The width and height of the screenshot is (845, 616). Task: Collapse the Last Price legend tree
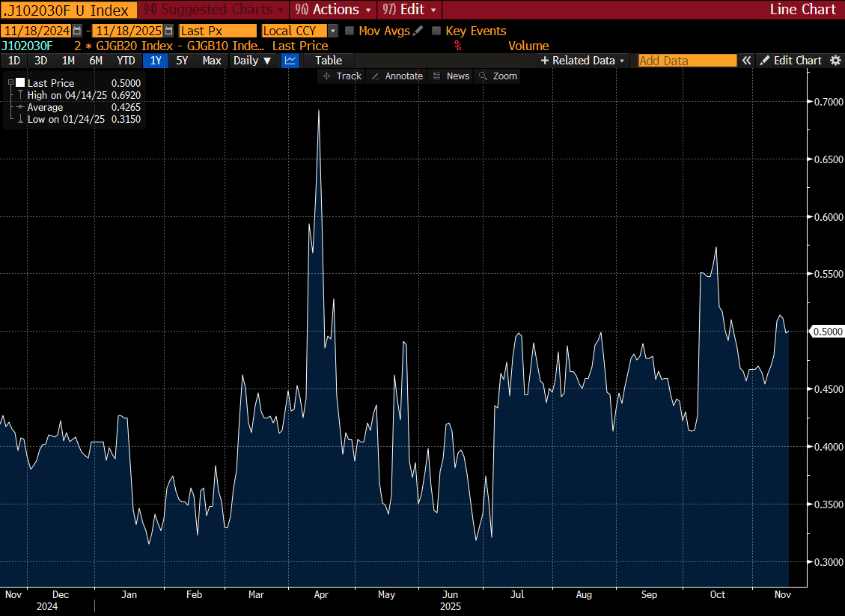[x=10, y=82]
